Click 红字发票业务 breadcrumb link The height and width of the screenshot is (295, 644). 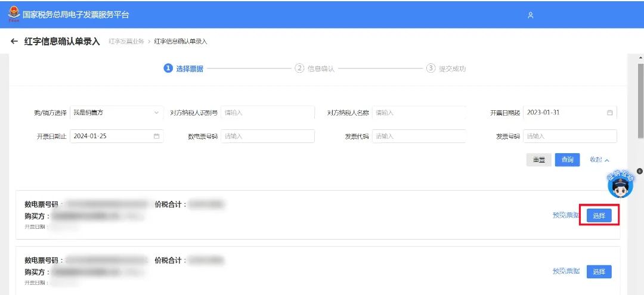coord(126,42)
